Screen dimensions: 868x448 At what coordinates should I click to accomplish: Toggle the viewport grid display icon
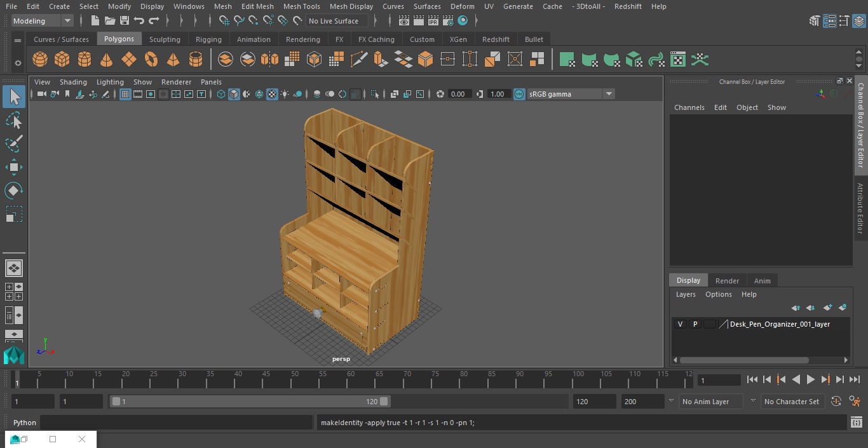click(x=125, y=94)
